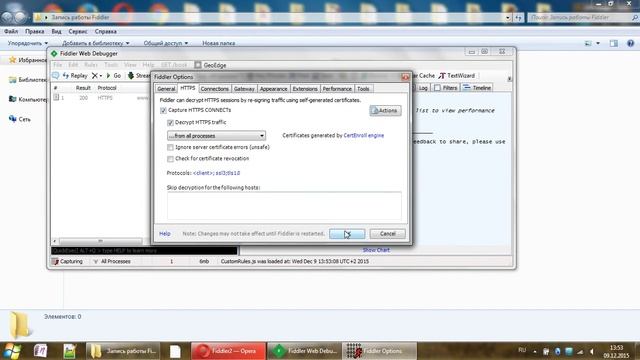Switch to the Appearance tab

(273, 89)
